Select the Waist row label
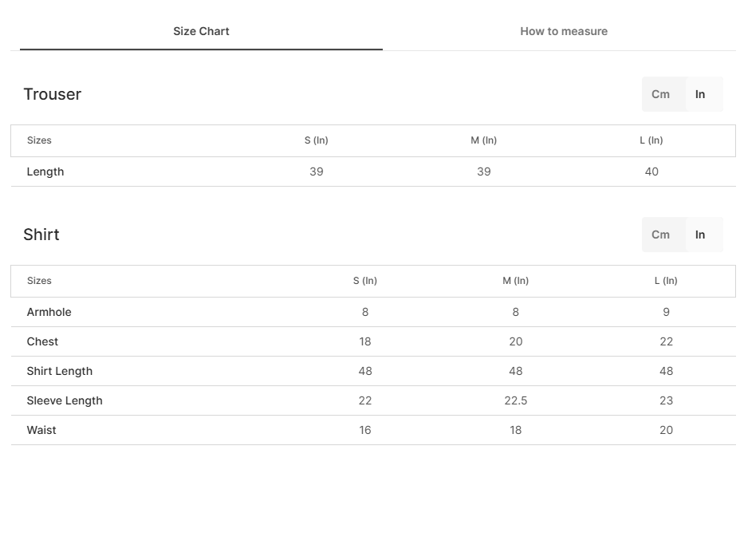This screenshot has width=744, height=560. coord(41,430)
